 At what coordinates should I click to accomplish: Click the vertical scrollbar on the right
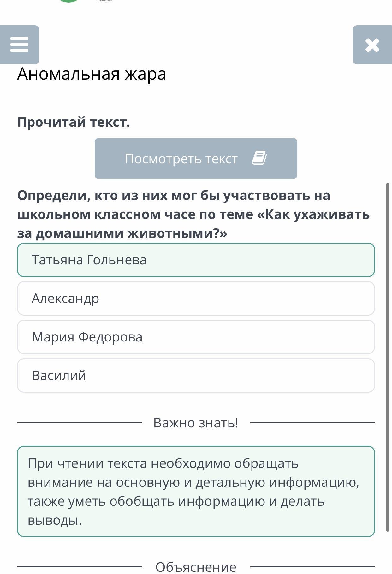tap(388, 357)
